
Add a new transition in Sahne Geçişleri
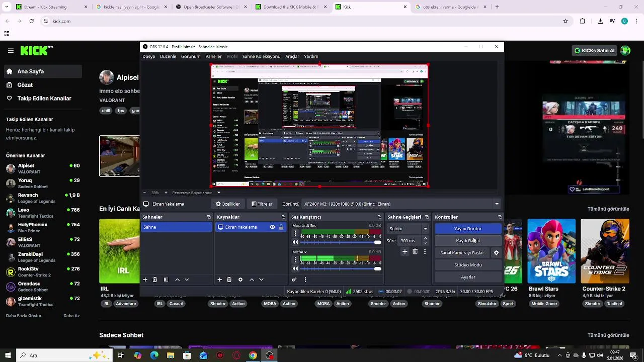click(405, 251)
